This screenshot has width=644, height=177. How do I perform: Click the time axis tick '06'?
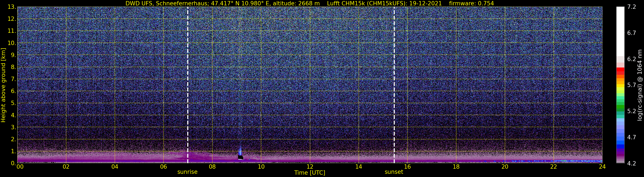(x=164, y=167)
